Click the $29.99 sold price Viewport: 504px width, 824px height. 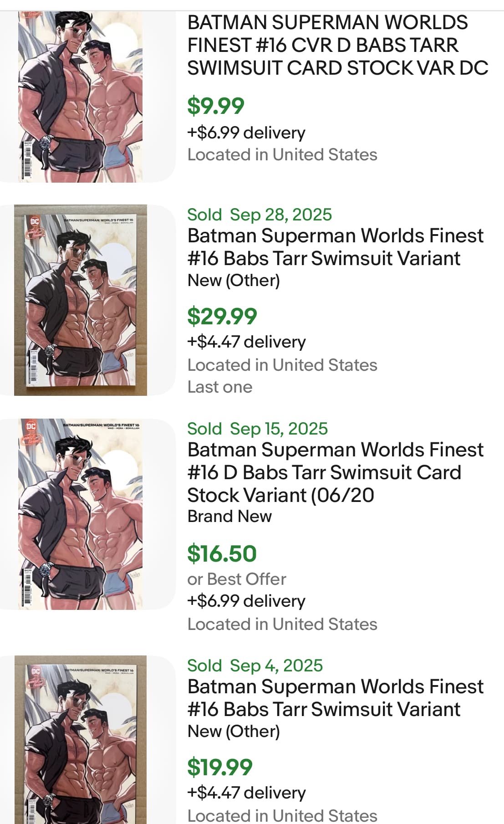coord(222,316)
